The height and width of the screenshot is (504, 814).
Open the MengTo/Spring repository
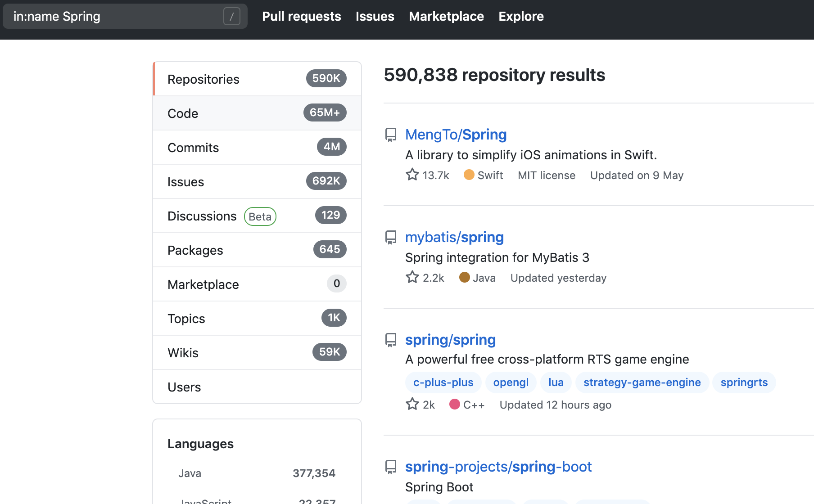coord(456,135)
